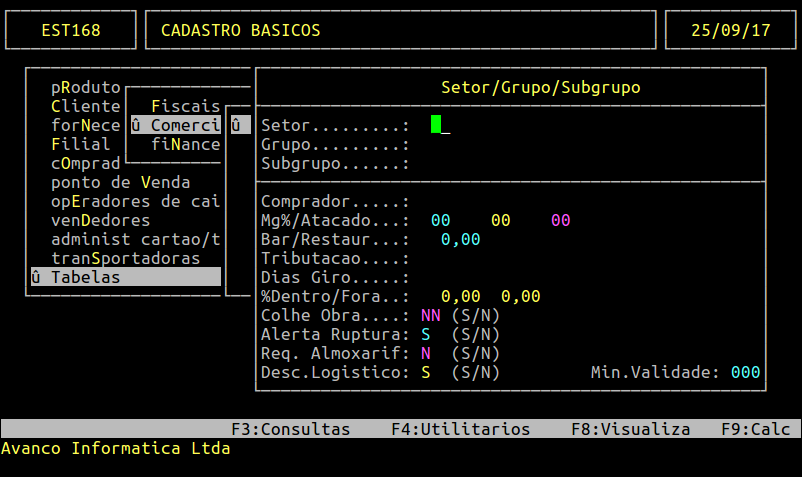
Task: Open F9:Calc calculator shortcut
Action: (756, 429)
